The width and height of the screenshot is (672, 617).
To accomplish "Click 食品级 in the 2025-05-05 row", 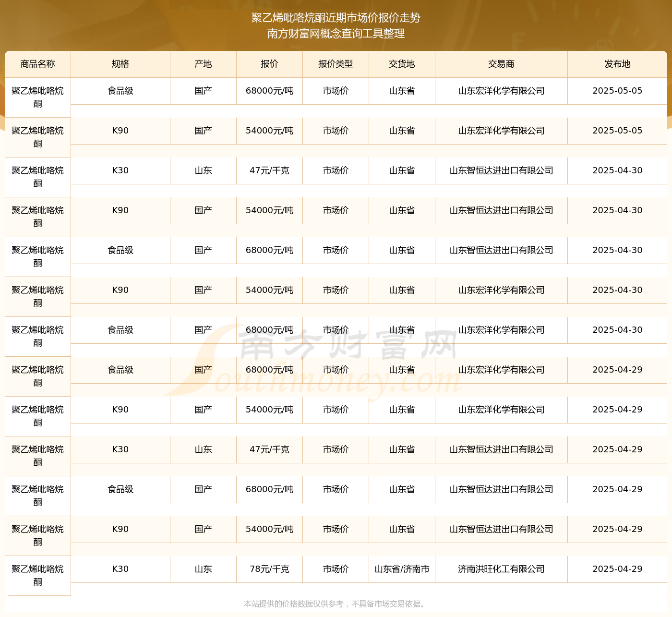I will [120, 91].
